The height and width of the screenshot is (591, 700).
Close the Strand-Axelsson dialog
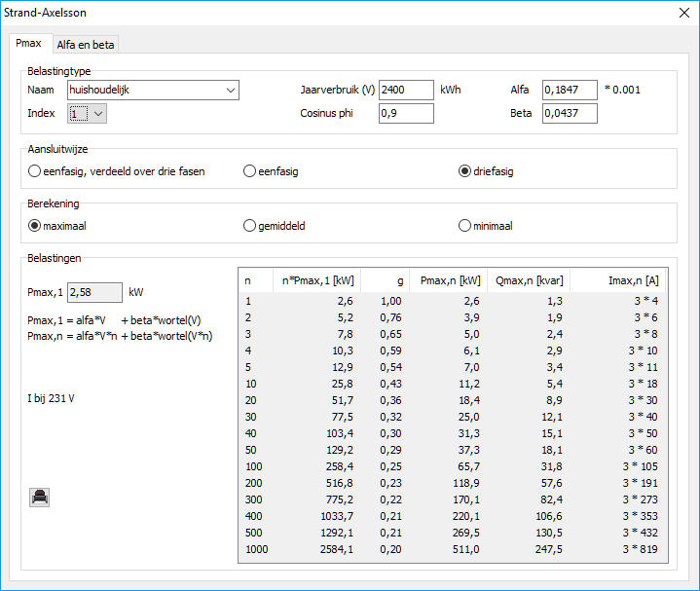click(682, 14)
